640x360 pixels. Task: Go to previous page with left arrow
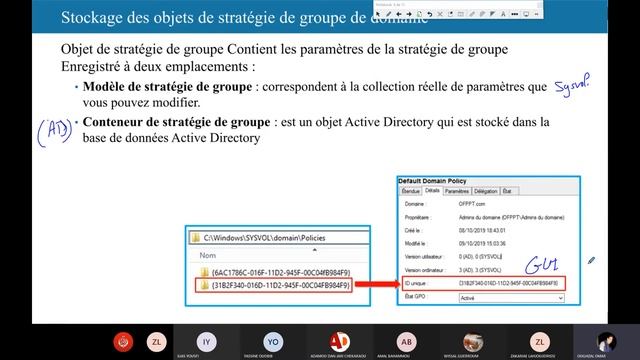click(399, 14)
